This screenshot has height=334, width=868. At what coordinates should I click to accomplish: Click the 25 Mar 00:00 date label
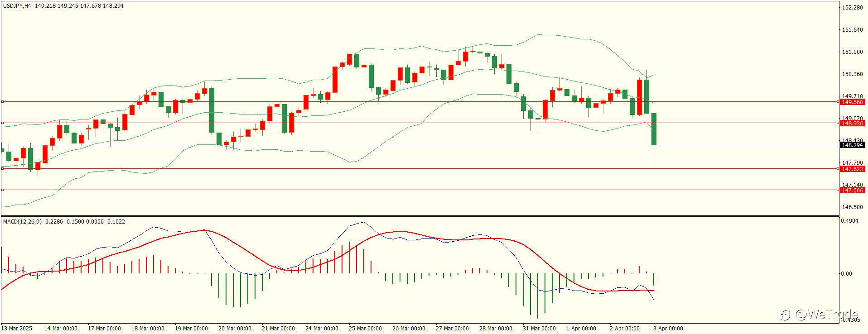click(365, 329)
